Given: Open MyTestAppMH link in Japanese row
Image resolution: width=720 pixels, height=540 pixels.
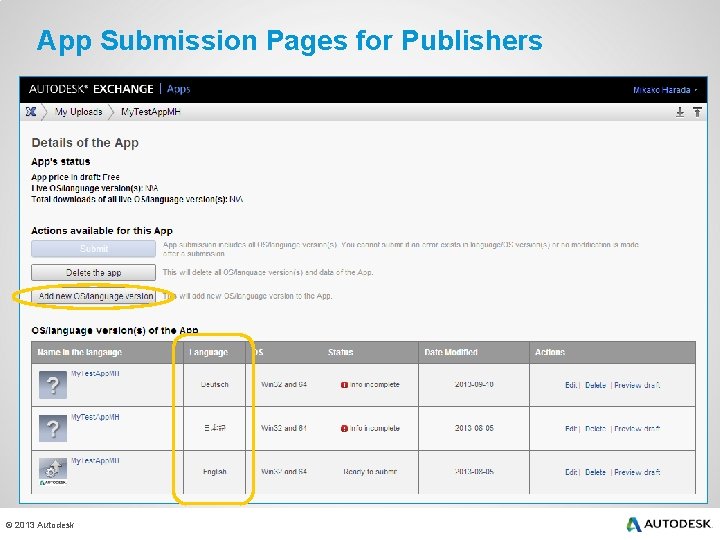Looking at the screenshot, I should (x=96, y=417).
